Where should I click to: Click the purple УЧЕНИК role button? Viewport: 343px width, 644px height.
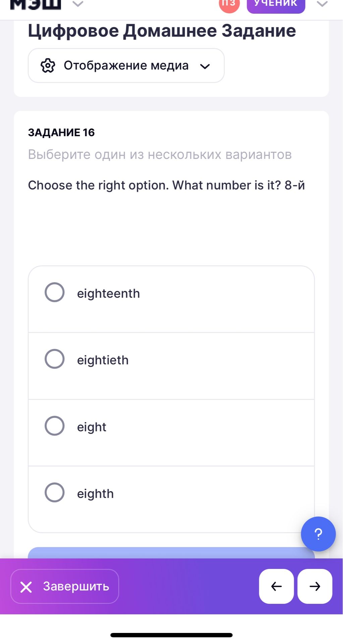point(276,5)
